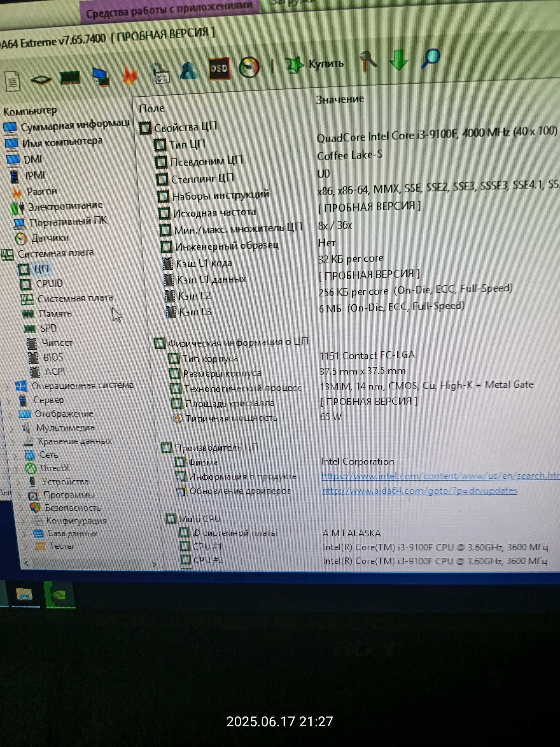Select Суммарная информация tree item
This screenshot has width=560, height=747.
[x=66, y=126]
